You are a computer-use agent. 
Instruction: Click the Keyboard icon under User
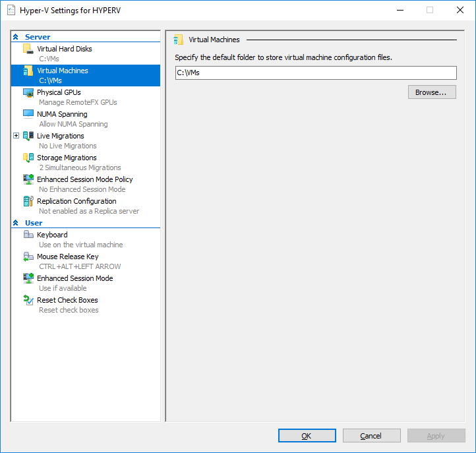[x=28, y=235]
